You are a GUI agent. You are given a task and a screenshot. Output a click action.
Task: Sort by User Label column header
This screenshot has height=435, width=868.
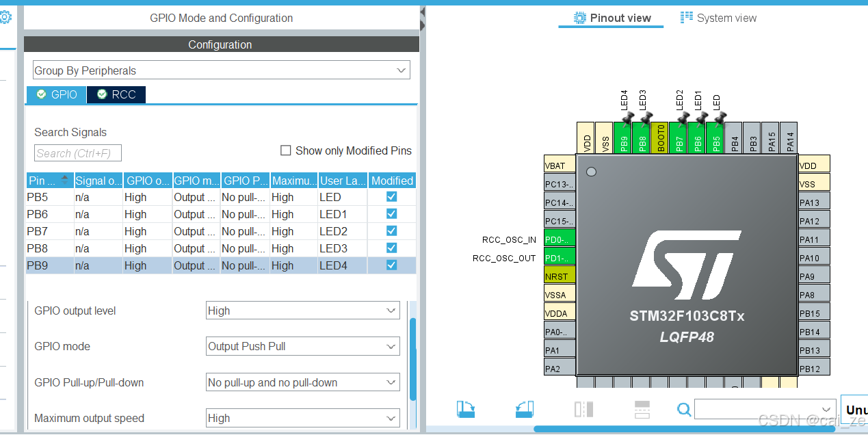click(x=343, y=181)
